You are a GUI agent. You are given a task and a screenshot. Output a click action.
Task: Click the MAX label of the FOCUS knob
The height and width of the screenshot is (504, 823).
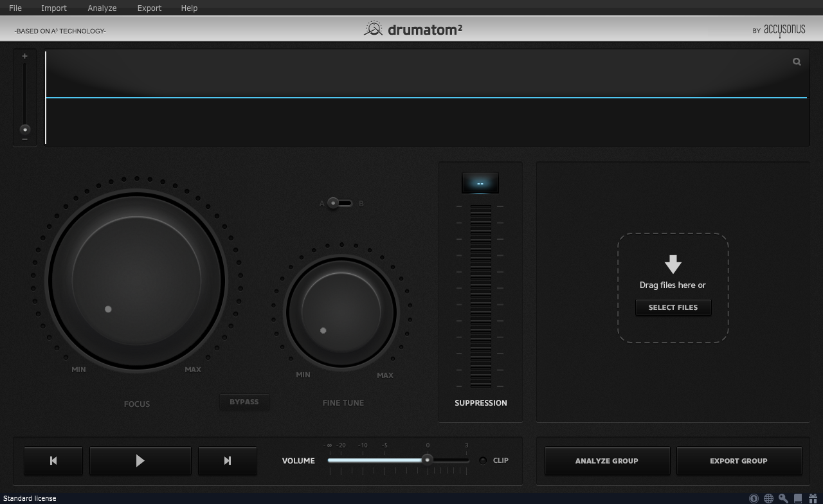[x=193, y=370]
